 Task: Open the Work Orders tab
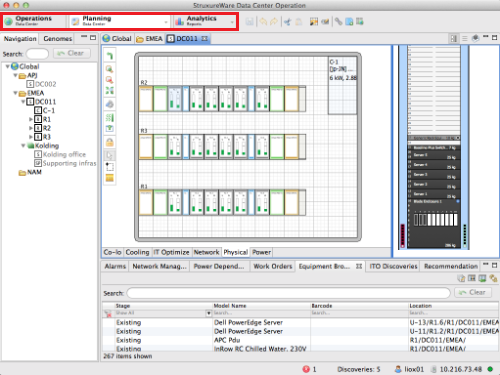click(273, 266)
